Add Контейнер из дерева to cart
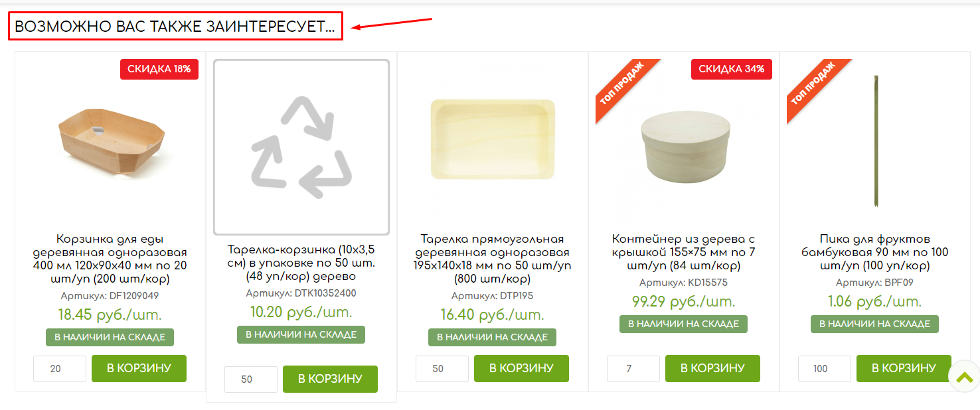980x410 pixels. (712, 368)
